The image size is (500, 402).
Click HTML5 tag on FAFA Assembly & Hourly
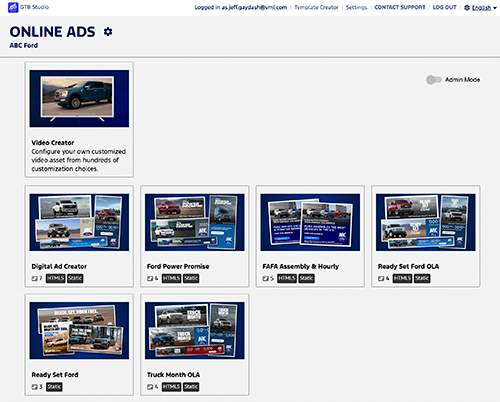coord(287,278)
